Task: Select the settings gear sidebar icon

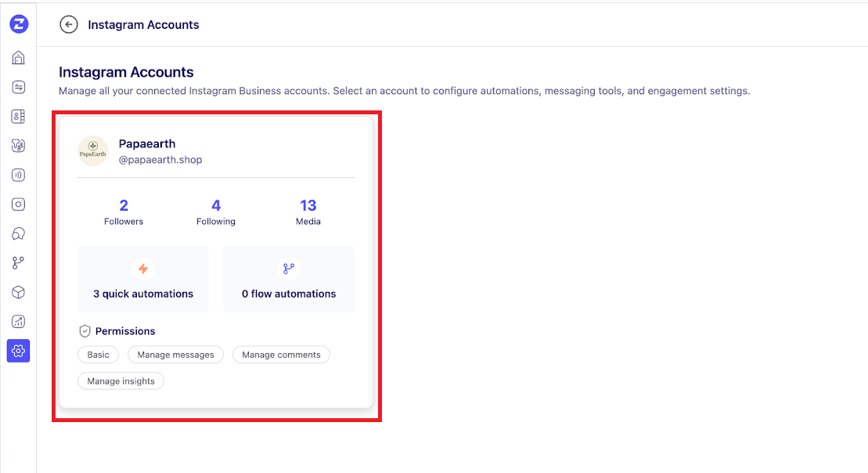Action: pyautogui.click(x=19, y=351)
